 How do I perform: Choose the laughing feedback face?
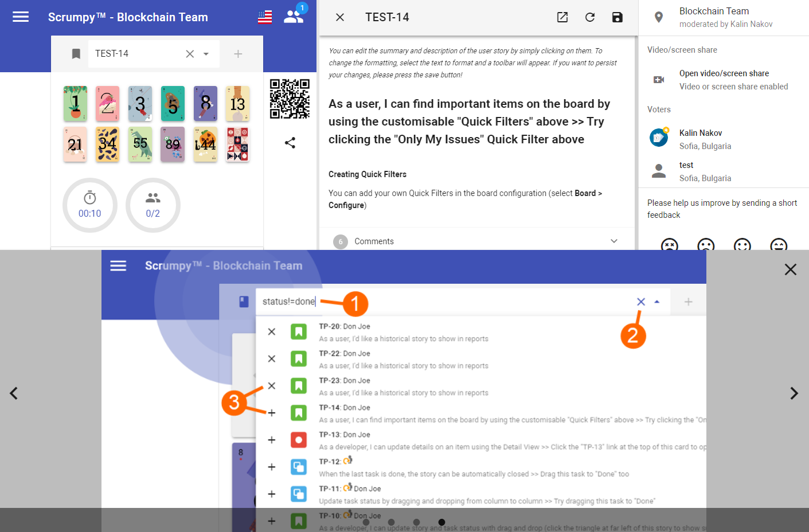point(779,245)
